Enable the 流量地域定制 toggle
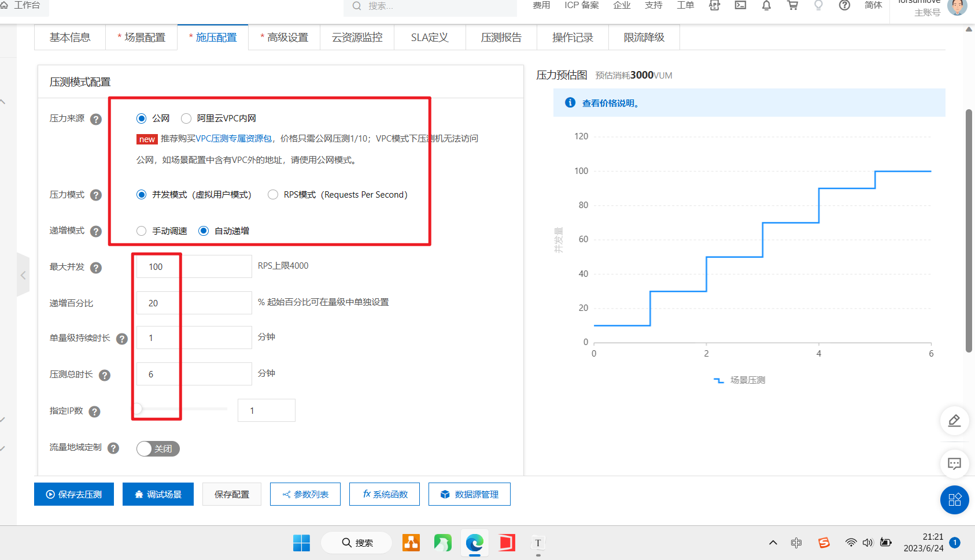 [157, 448]
